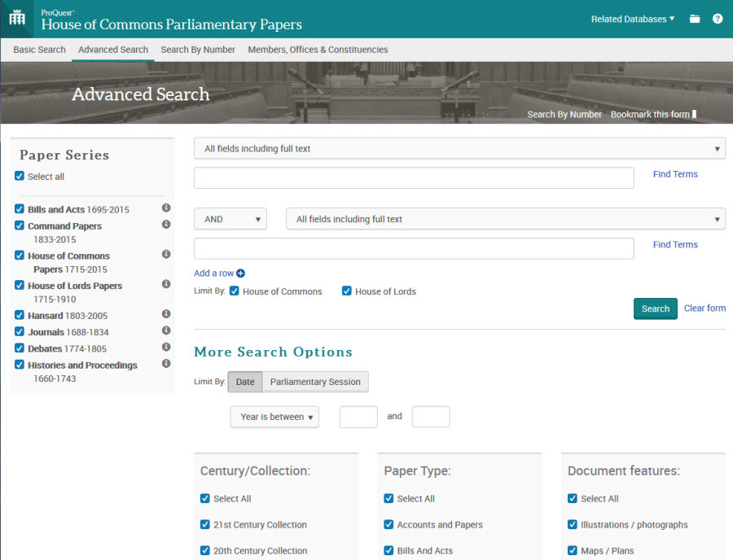Click the info icon beside Bills and Acts

(166, 208)
